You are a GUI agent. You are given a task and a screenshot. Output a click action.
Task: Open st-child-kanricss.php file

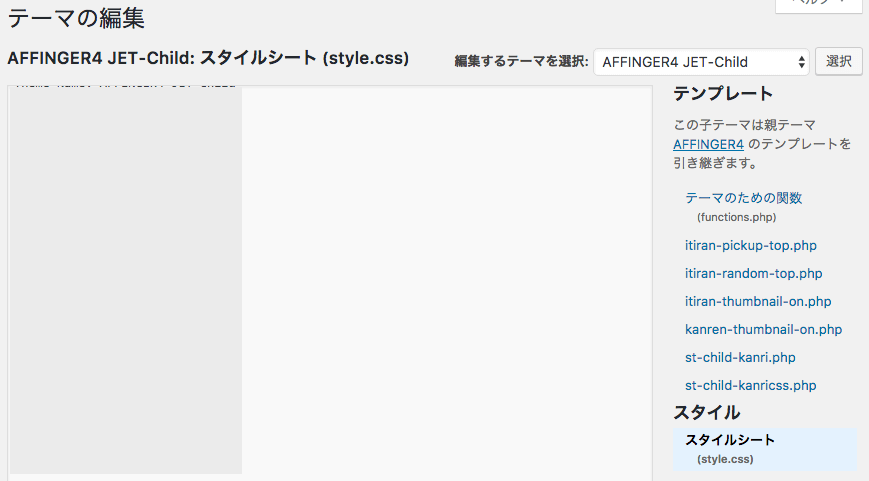[750, 385]
